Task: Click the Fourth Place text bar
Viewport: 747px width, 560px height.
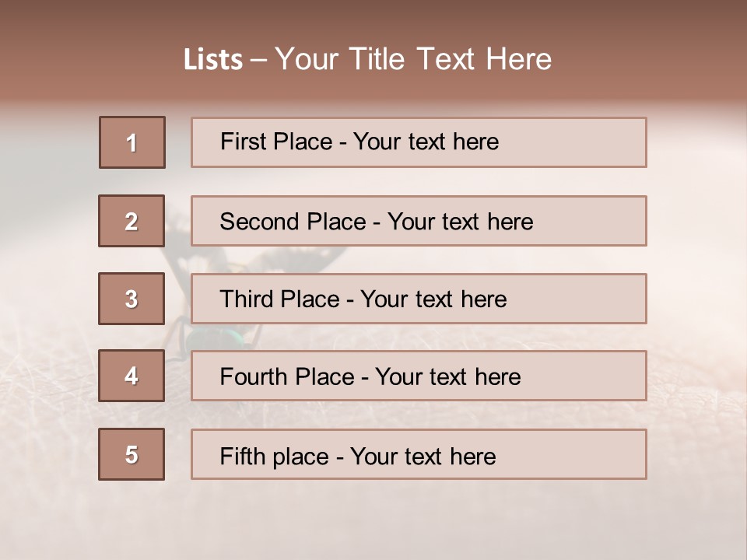Action: pos(419,376)
